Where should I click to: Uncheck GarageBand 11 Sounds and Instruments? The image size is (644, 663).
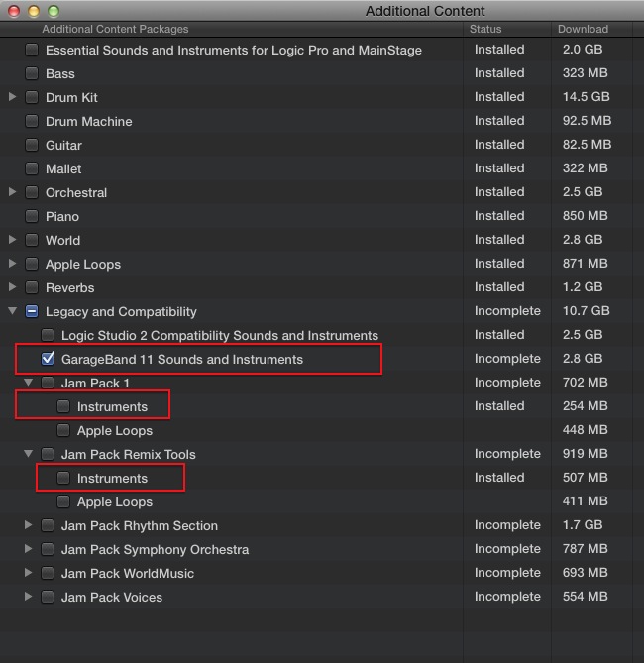pyautogui.click(x=48, y=359)
